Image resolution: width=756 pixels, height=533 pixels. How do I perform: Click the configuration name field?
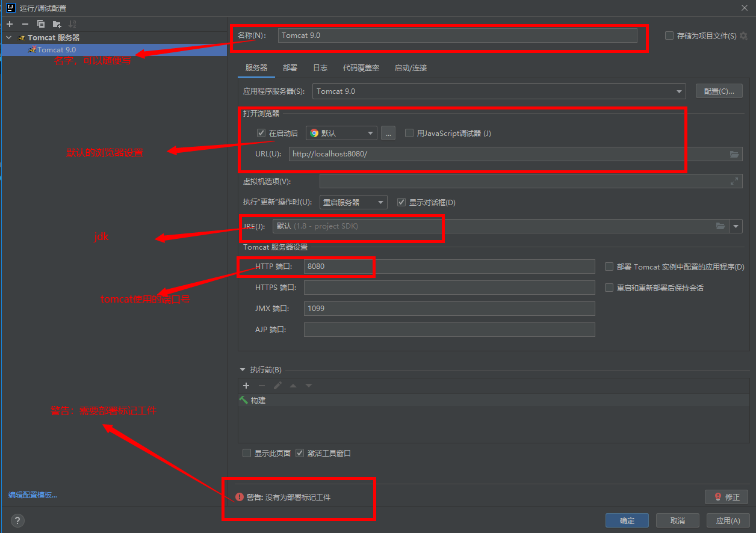(457, 35)
